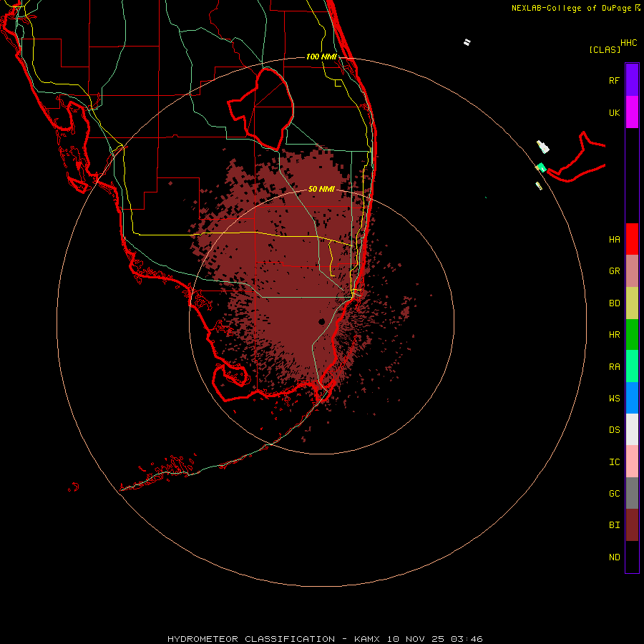Click the 'GR' legend label

[614, 271]
